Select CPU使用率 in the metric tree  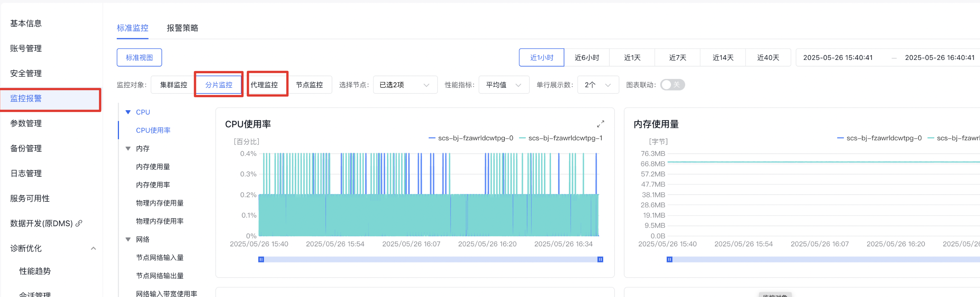coord(153,130)
